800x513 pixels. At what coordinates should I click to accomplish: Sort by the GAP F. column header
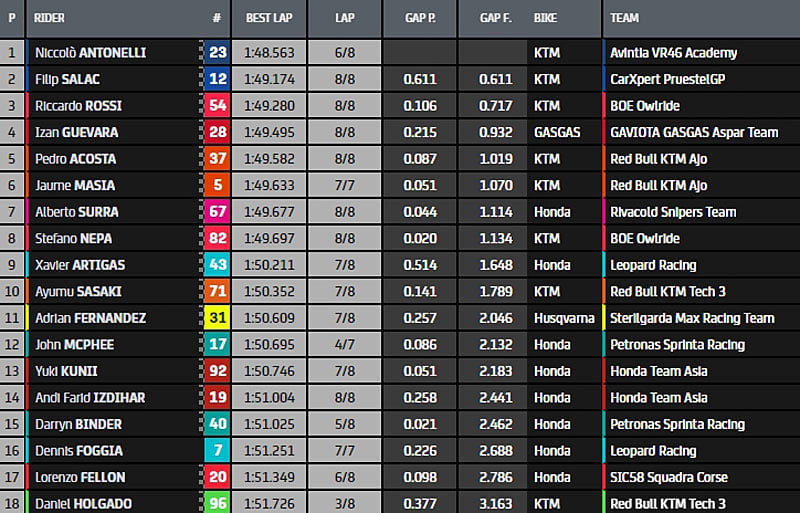494,19
